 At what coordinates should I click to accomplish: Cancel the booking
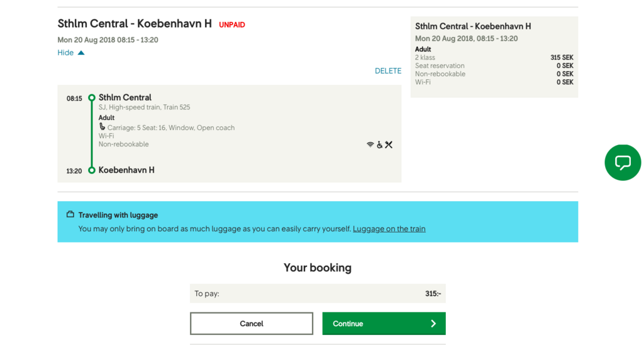coord(252,324)
